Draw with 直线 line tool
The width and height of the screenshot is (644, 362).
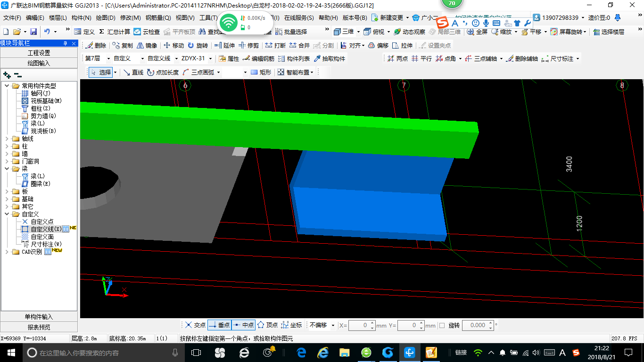133,72
